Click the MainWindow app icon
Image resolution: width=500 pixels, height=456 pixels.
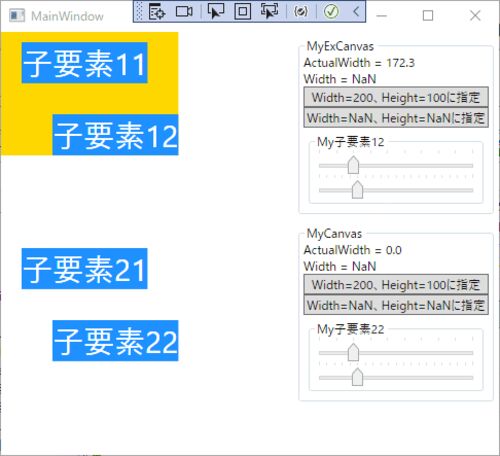tap(17, 15)
